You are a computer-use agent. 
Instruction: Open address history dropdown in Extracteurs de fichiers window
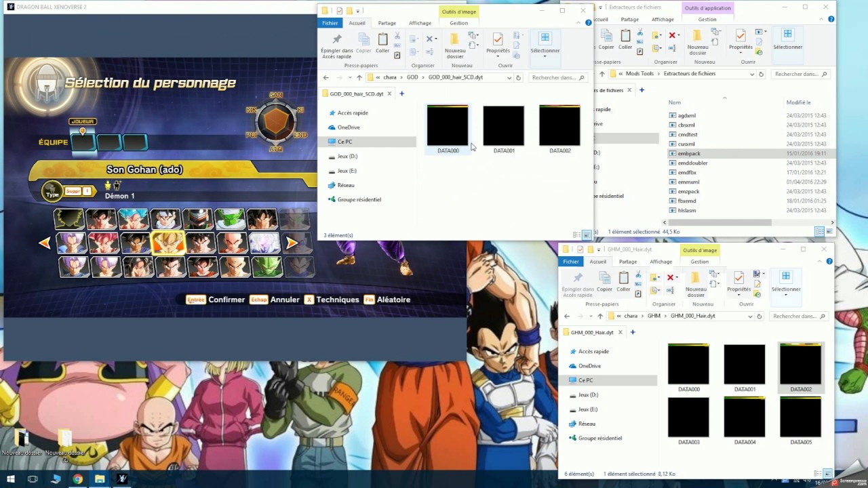[x=751, y=74]
